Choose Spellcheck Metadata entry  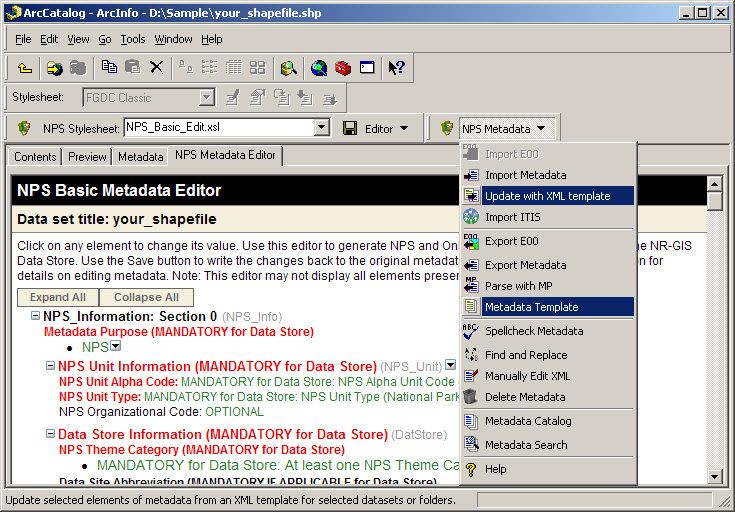(x=548, y=331)
